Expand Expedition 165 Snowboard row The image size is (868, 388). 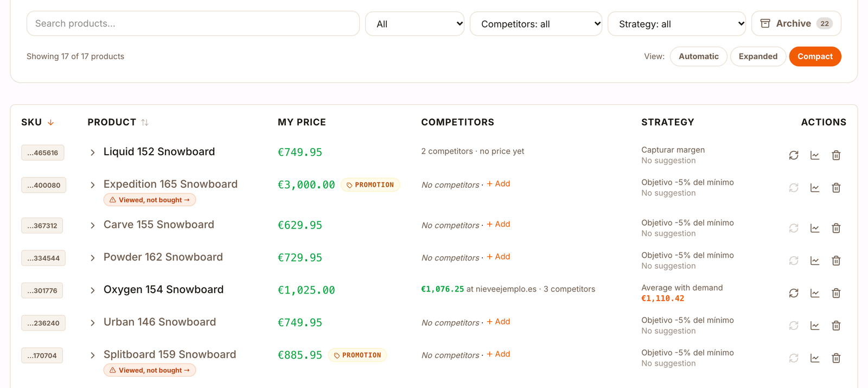(x=92, y=185)
